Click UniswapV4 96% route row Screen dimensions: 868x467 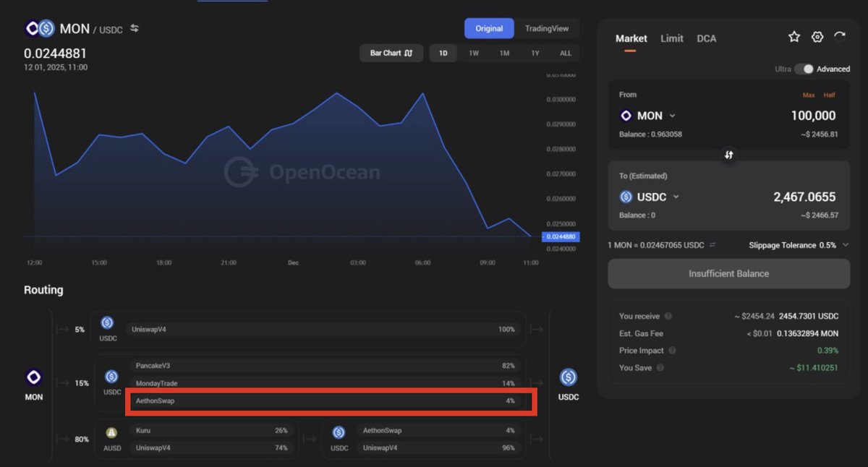click(x=438, y=447)
